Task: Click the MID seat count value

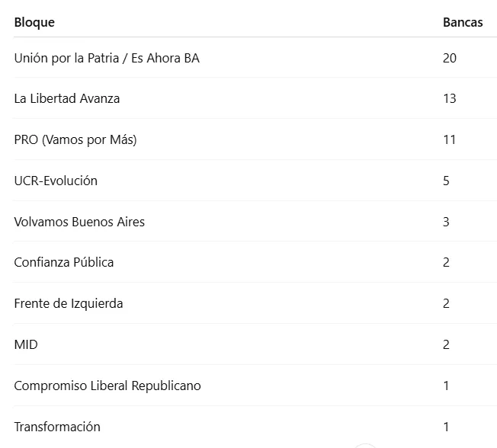Action: coord(447,344)
